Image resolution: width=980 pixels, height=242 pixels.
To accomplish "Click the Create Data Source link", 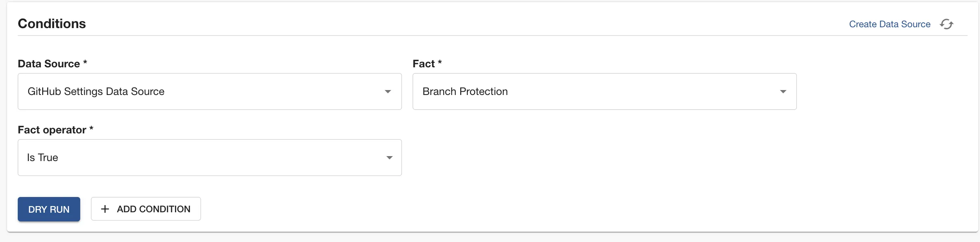I will pos(889,24).
